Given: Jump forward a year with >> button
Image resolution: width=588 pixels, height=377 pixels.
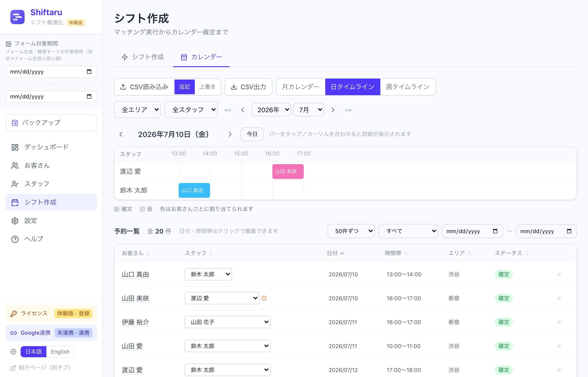Looking at the screenshot, I should pos(348,110).
